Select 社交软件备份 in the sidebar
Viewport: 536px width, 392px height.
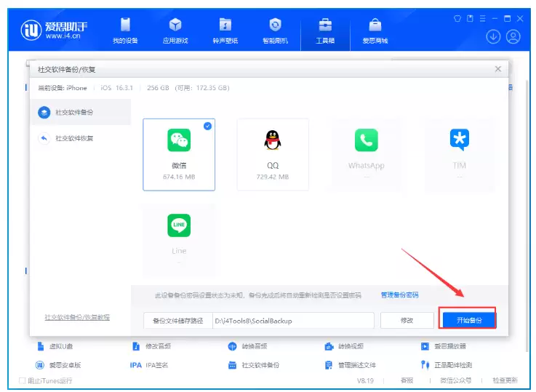81,112
